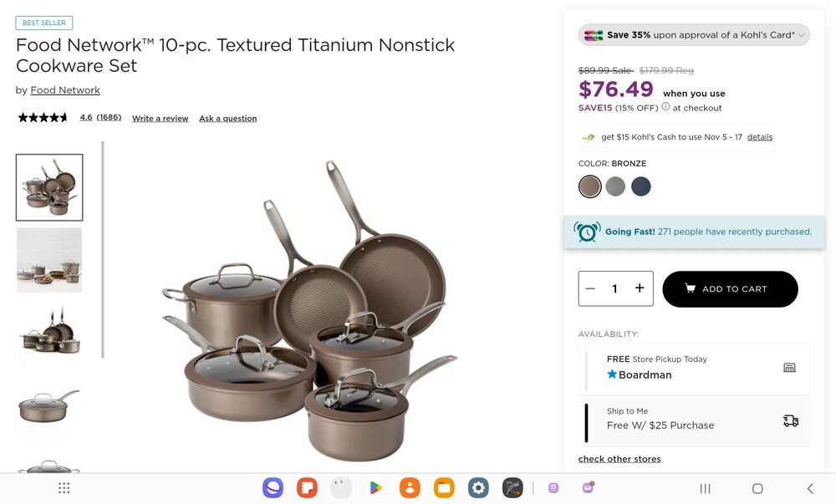Launch Samsung Internet browser from taskbar
This screenshot has height=504, width=836.
(273, 488)
